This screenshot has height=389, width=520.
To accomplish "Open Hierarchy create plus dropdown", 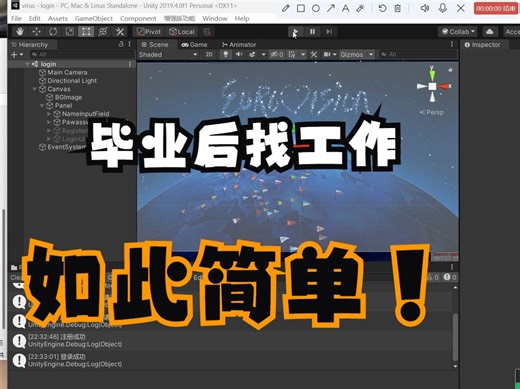I will point(17,54).
